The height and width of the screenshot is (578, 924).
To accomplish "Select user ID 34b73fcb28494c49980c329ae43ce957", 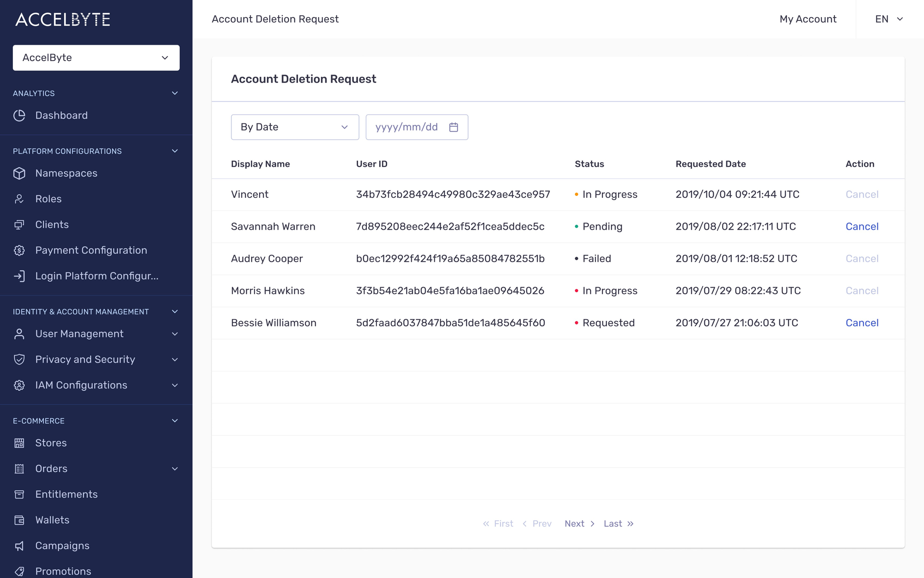I will tap(453, 195).
